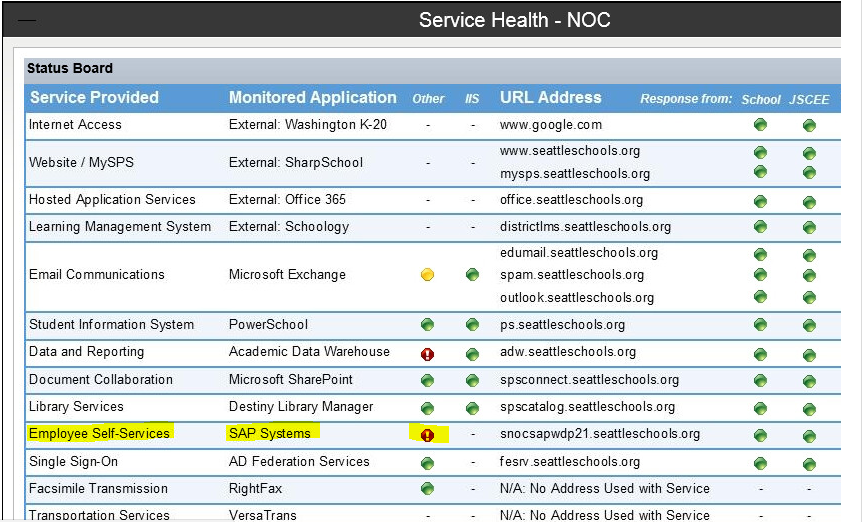Click the External: Schoology cell
The image size is (863, 522).
pos(289,227)
